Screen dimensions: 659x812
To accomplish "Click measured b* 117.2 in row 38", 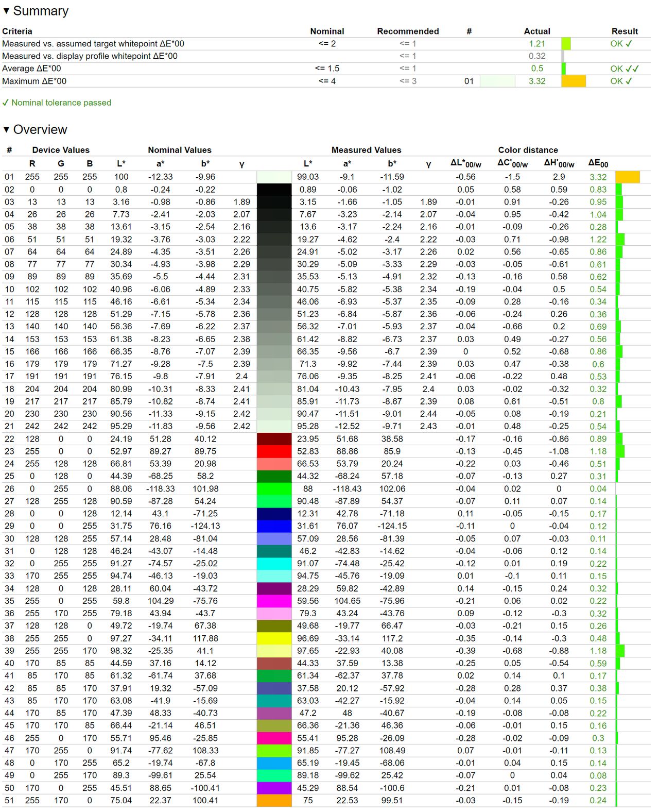I will tap(392, 638).
